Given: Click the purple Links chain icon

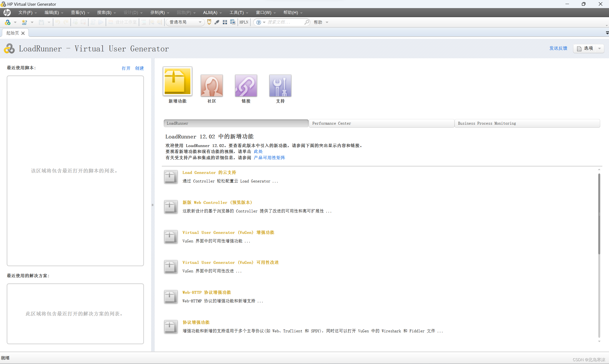Looking at the screenshot, I should [x=246, y=86].
